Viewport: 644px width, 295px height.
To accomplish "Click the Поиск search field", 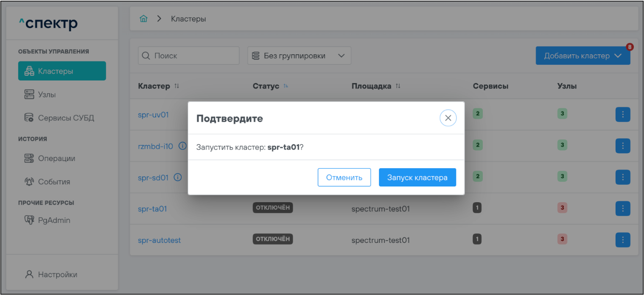I will pyautogui.click(x=189, y=56).
